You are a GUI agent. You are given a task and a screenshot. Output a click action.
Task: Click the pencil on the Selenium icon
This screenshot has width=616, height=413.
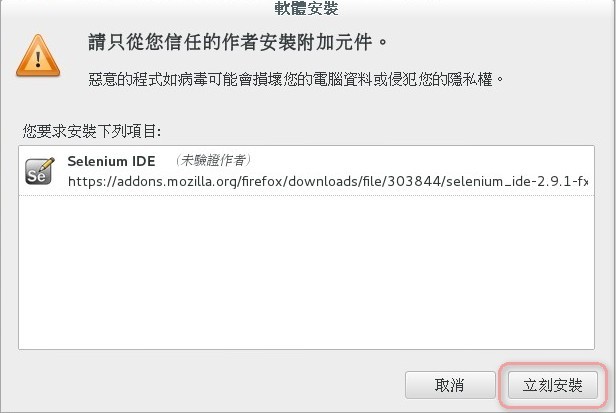(47, 163)
